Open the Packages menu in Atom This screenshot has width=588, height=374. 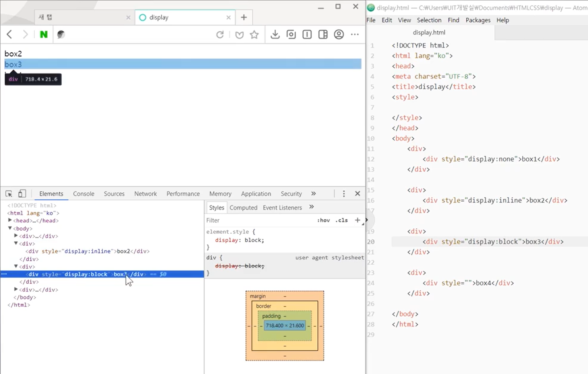(x=478, y=20)
